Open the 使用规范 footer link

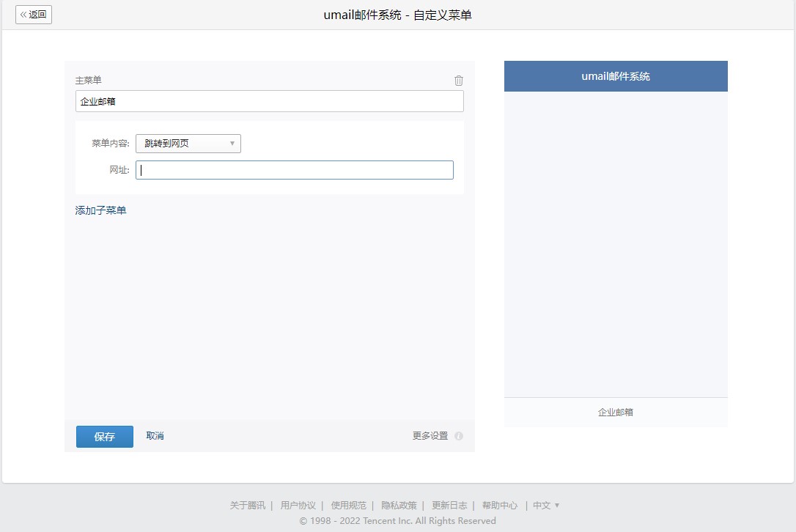[348, 506]
